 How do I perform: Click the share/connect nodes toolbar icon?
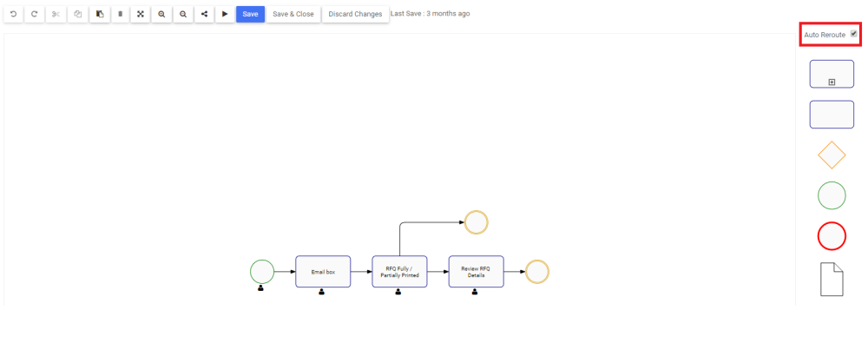[204, 15]
